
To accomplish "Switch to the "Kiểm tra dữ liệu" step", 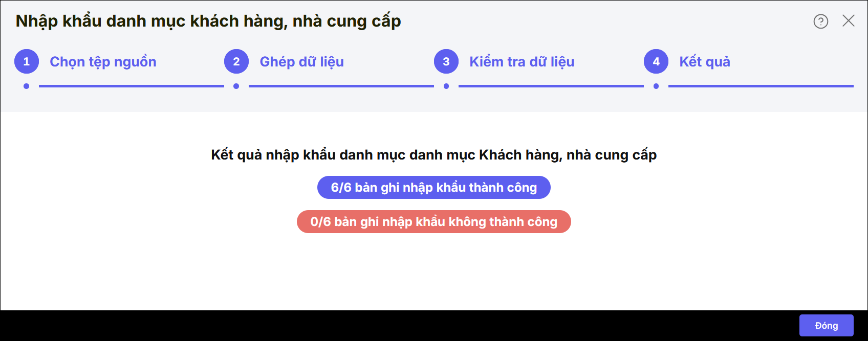I will pyautogui.click(x=522, y=62).
